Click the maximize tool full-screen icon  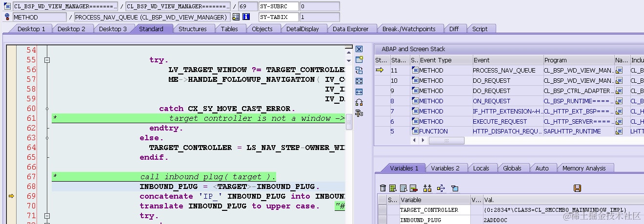359,81
